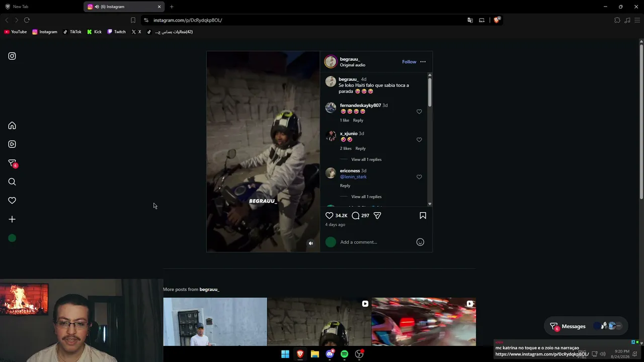View begrauu_ profile picture in post header

pyautogui.click(x=331, y=62)
